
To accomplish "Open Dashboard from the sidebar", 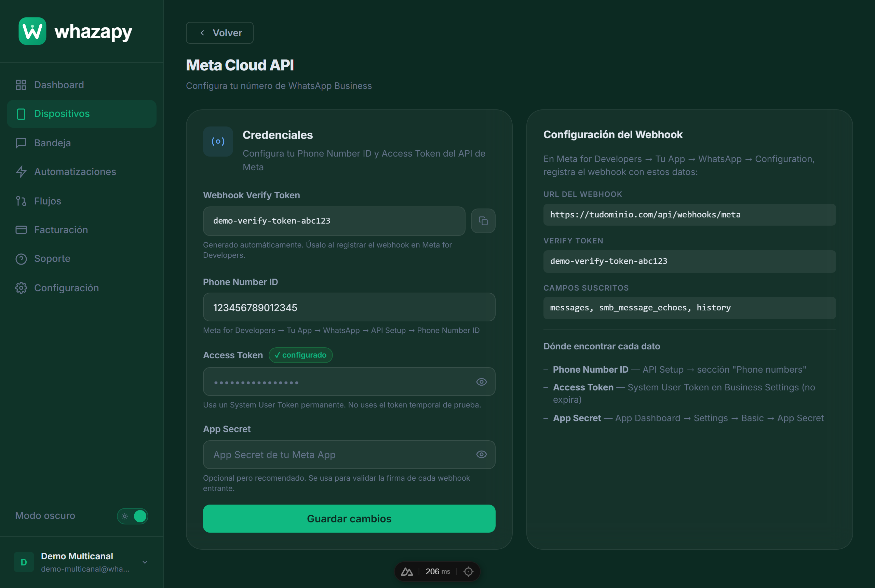I will pos(81,85).
